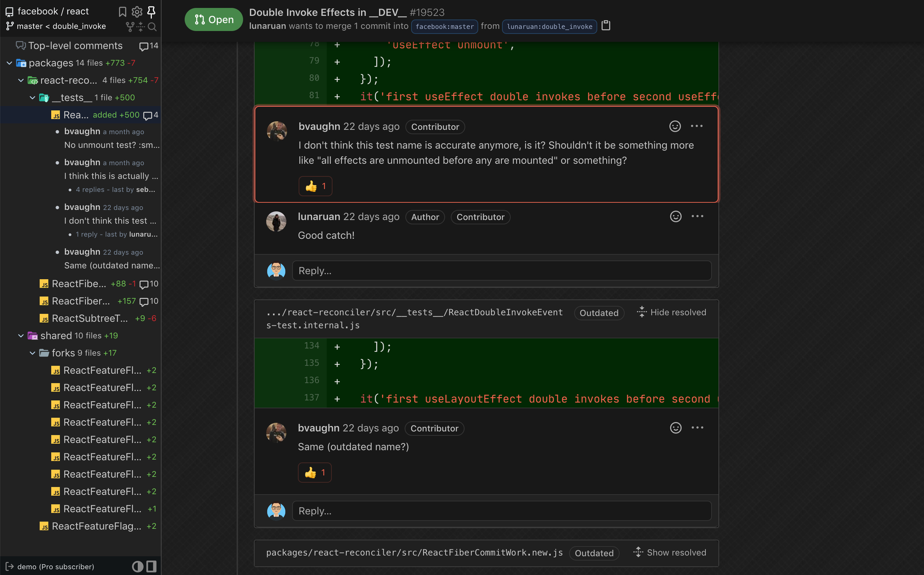Click Hide resolved button on outdated thread
This screenshot has width=924, height=575.
tap(670, 312)
